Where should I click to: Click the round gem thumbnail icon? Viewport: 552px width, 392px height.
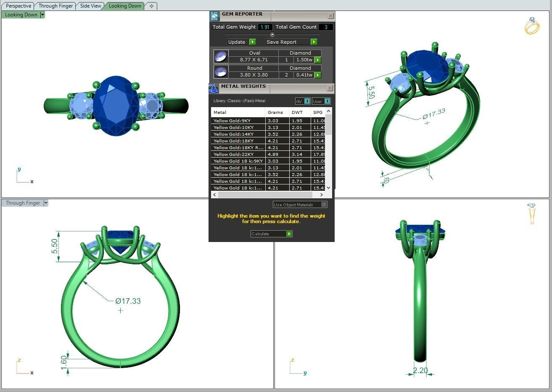coord(221,71)
